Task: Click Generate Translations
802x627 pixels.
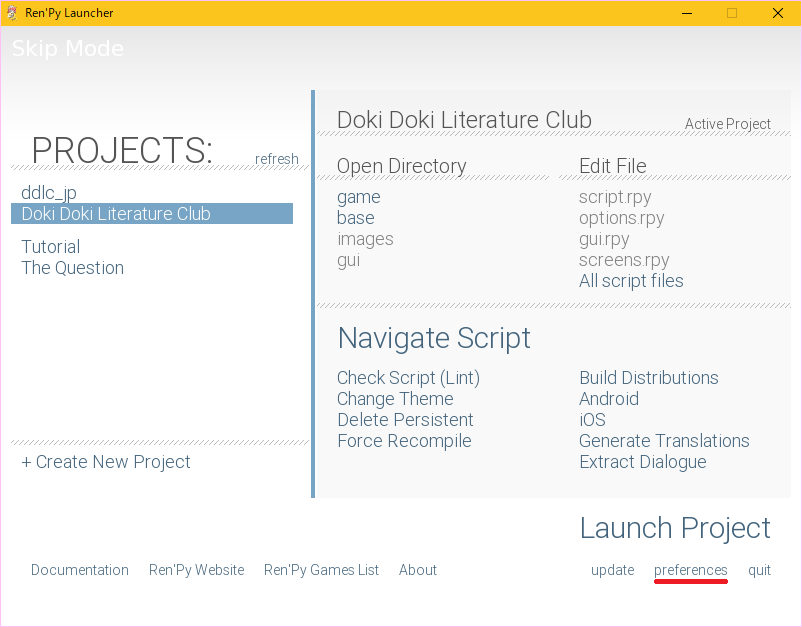Action: (x=664, y=441)
